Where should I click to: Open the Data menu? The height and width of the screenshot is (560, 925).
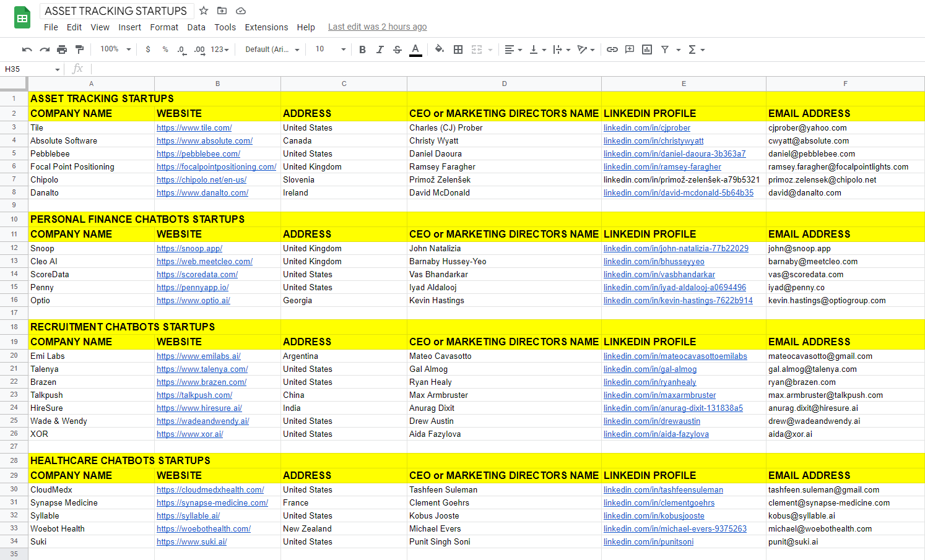pos(196,27)
